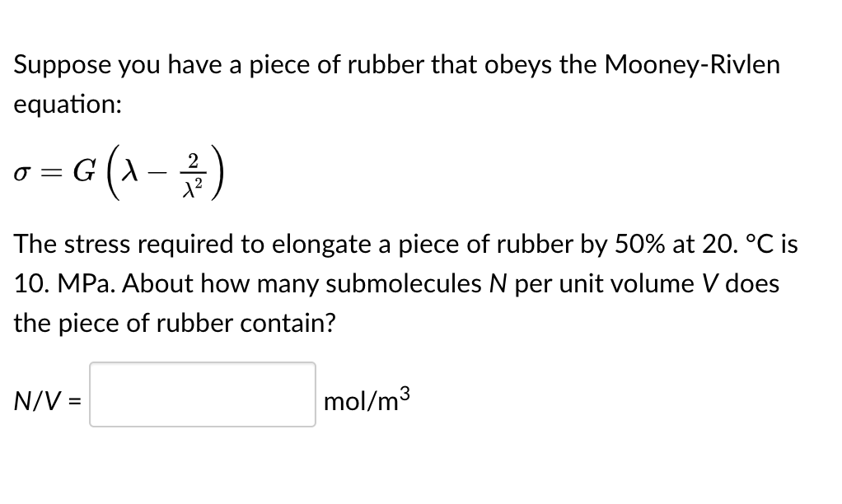Image resolution: width=842 pixels, height=504 pixels.
Task: Click the first line of the problem statement
Action: pos(395,64)
